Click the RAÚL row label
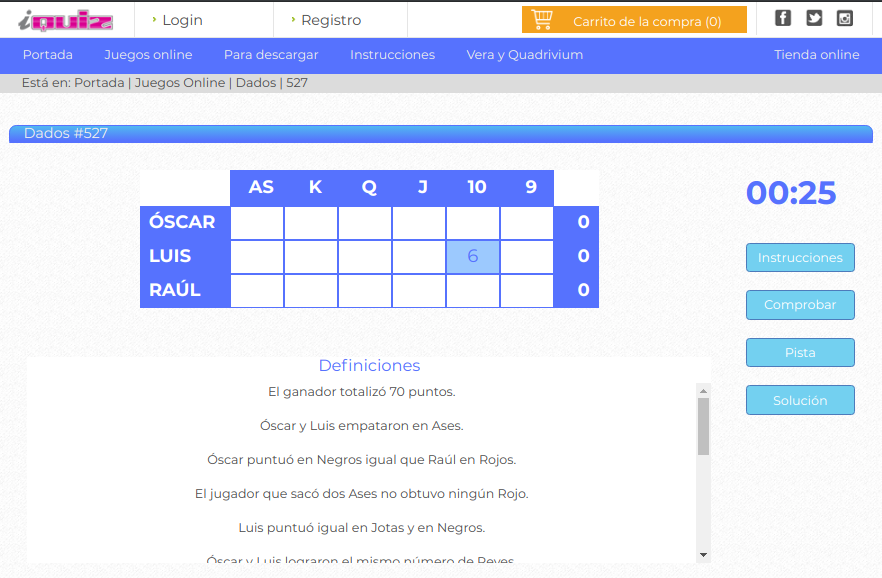 point(175,289)
